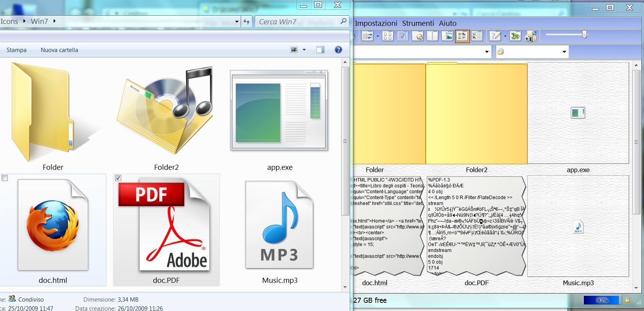Viewport: 644px width, 311px height.
Task: Click the panel with image preview icon
Action: pyautogui.click(x=447, y=36)
